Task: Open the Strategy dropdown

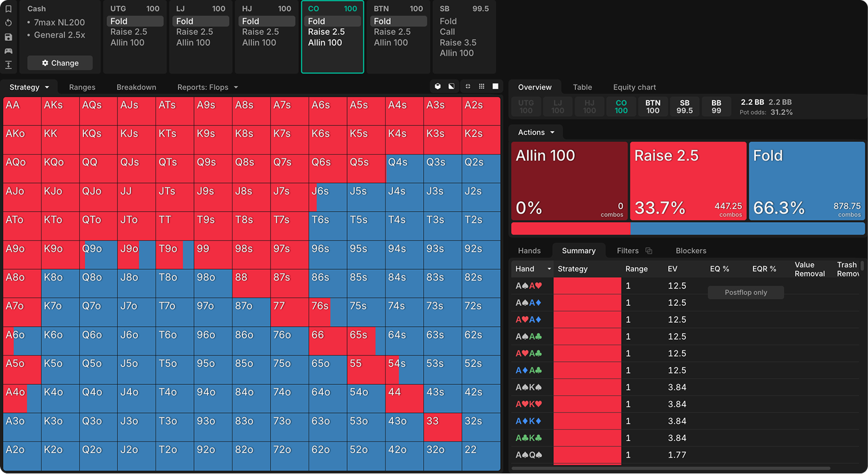Action: pyautogui.click(x=29, y=87)
